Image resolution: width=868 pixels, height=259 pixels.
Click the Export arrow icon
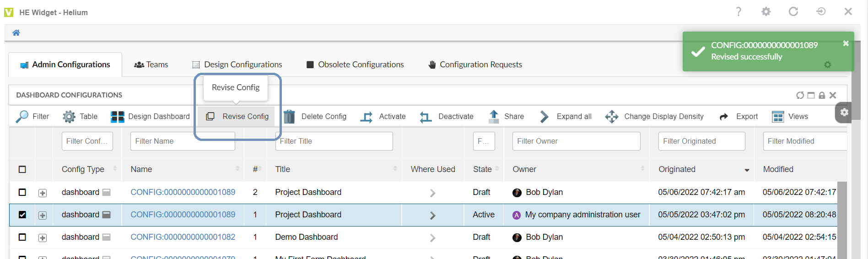point(723,117)
